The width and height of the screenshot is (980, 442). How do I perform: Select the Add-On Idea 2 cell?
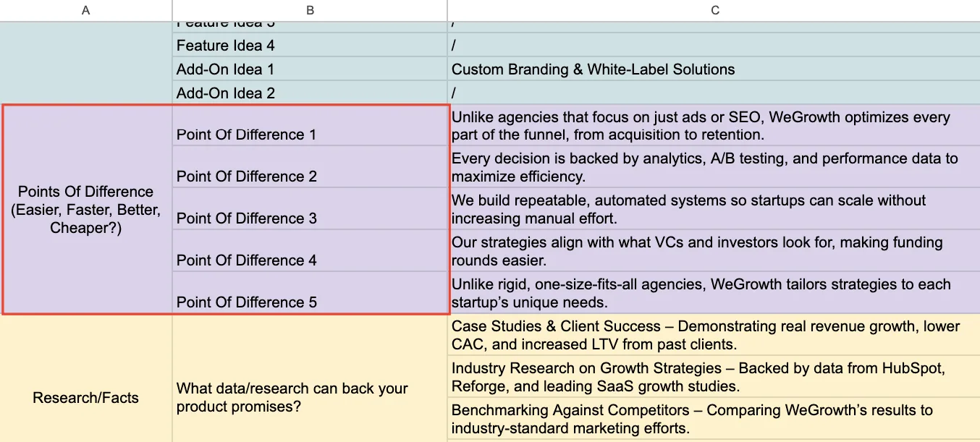pos(310,93)
